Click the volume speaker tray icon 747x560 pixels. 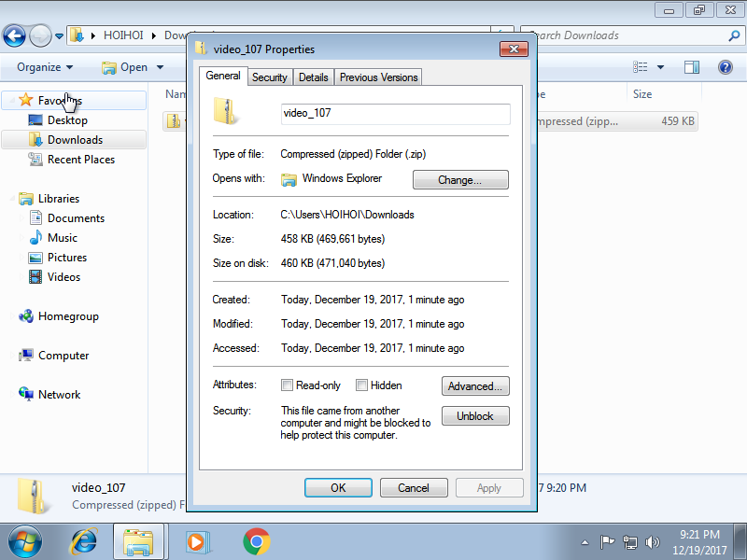[652, 542]
